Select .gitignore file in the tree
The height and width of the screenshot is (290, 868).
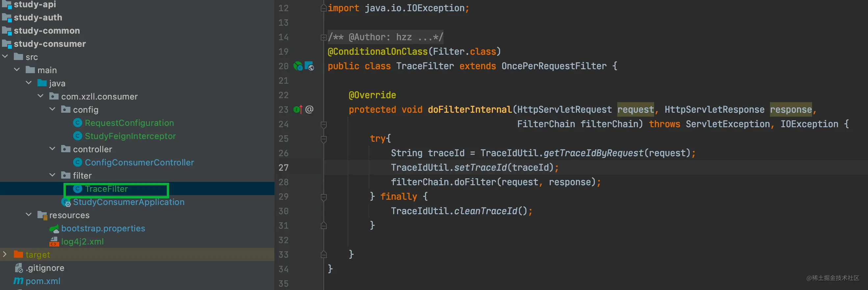[45, 268]
